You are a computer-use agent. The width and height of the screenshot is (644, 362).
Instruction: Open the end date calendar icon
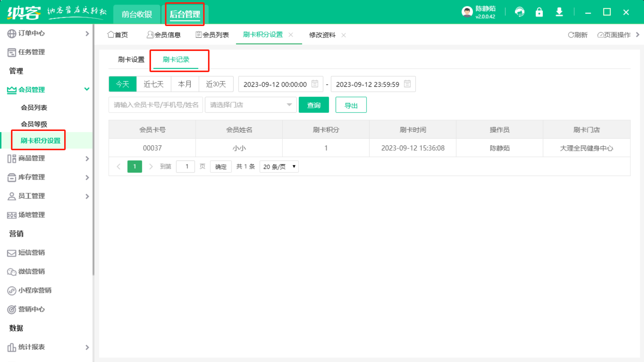pyautogui.click(x=407, y=84)
